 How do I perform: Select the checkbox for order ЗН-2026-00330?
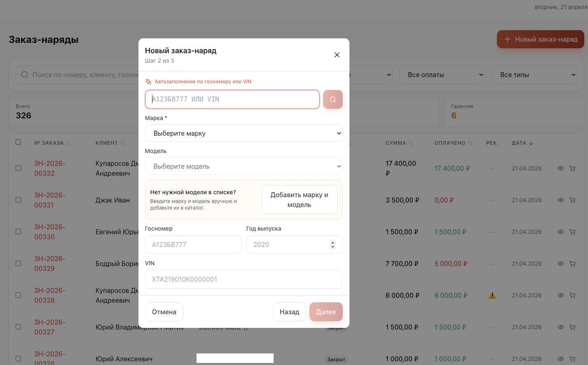point(18,232)
